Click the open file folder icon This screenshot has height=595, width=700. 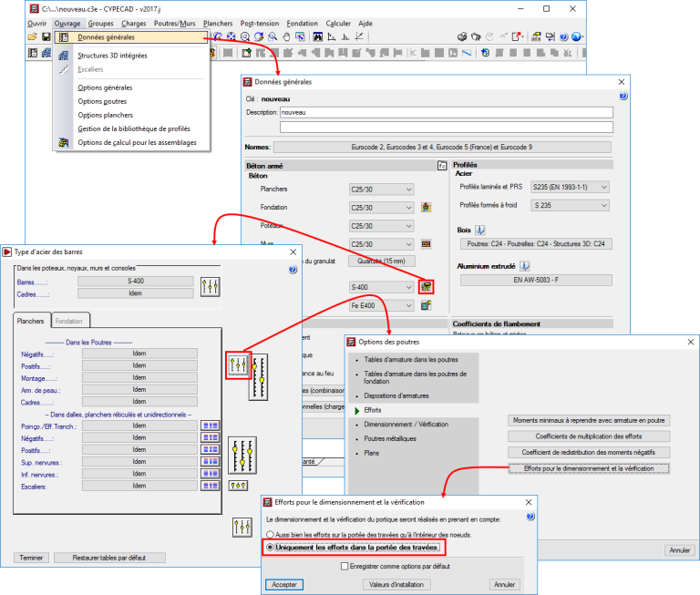[32, 36]
